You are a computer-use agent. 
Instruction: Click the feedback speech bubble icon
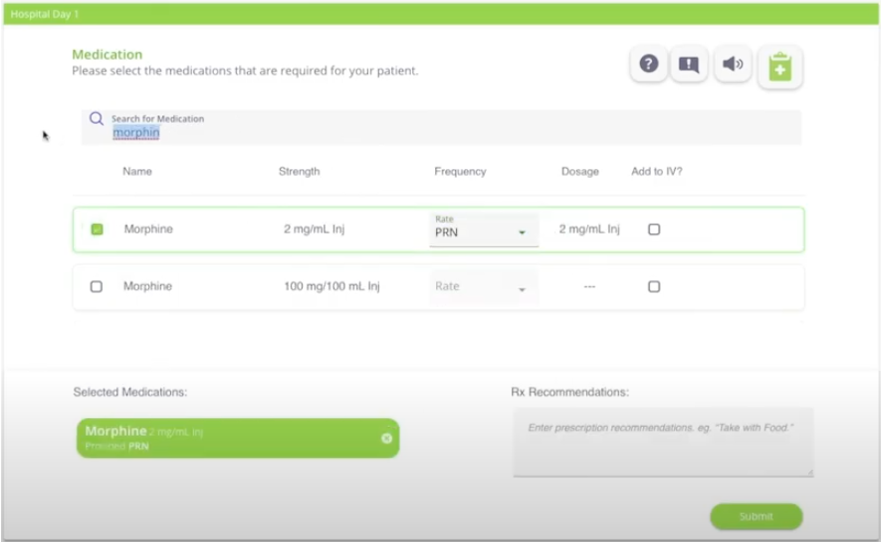tap(689, 65)
